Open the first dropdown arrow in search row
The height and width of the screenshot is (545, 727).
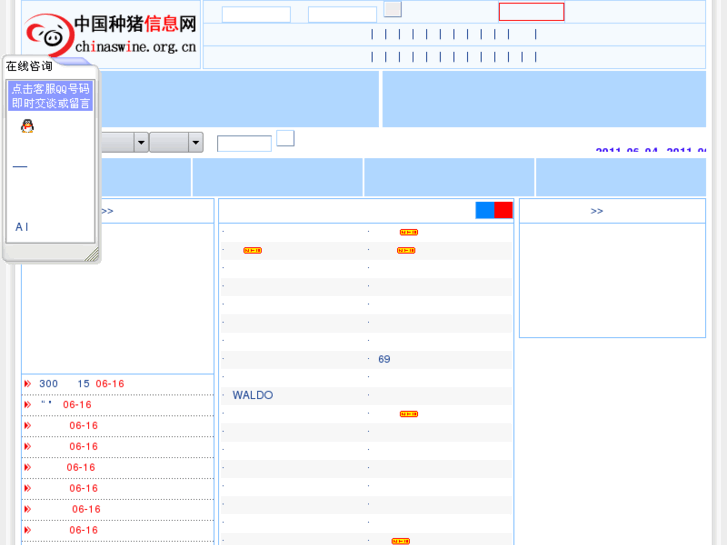[x=141, y=142]
